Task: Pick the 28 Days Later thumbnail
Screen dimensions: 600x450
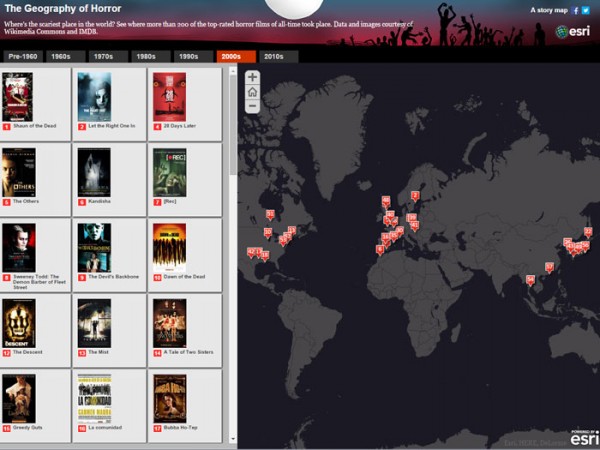Action: tap(169, 96)
